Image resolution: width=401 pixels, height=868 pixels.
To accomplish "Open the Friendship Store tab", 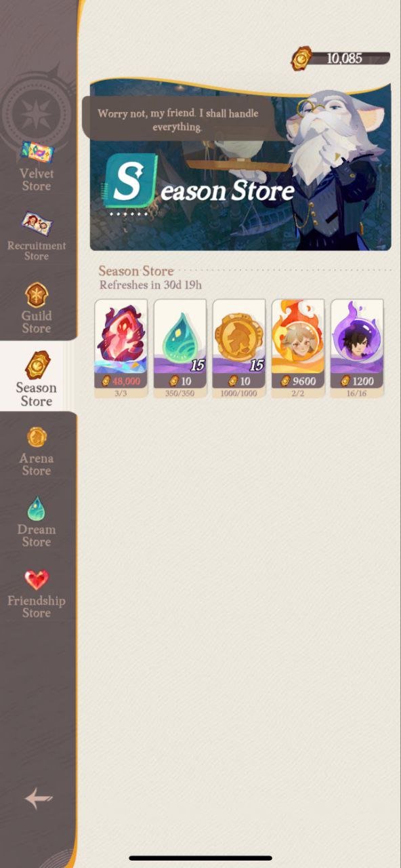I will point(37,594).
